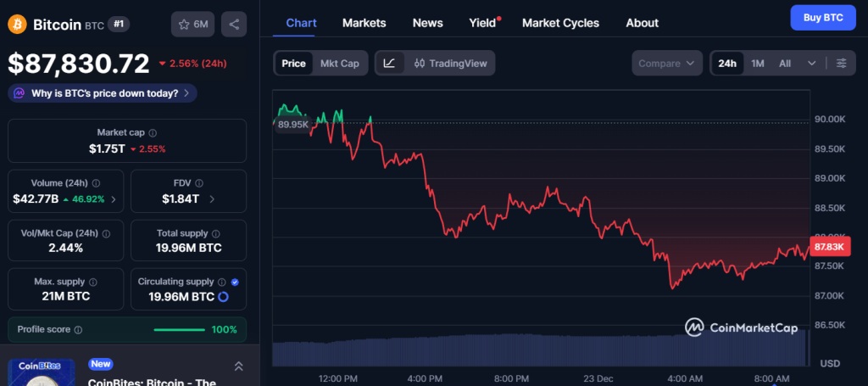This screenshot has height=386, width=868.
Task: Open 'Why is BTC's price down today?'
Action: click(x=103, y=93)
